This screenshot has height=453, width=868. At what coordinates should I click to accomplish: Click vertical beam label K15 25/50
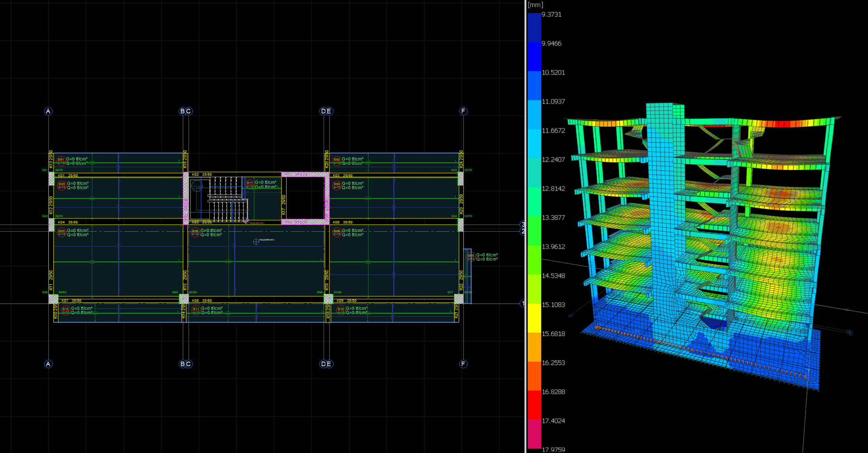(x=185, y=281)
